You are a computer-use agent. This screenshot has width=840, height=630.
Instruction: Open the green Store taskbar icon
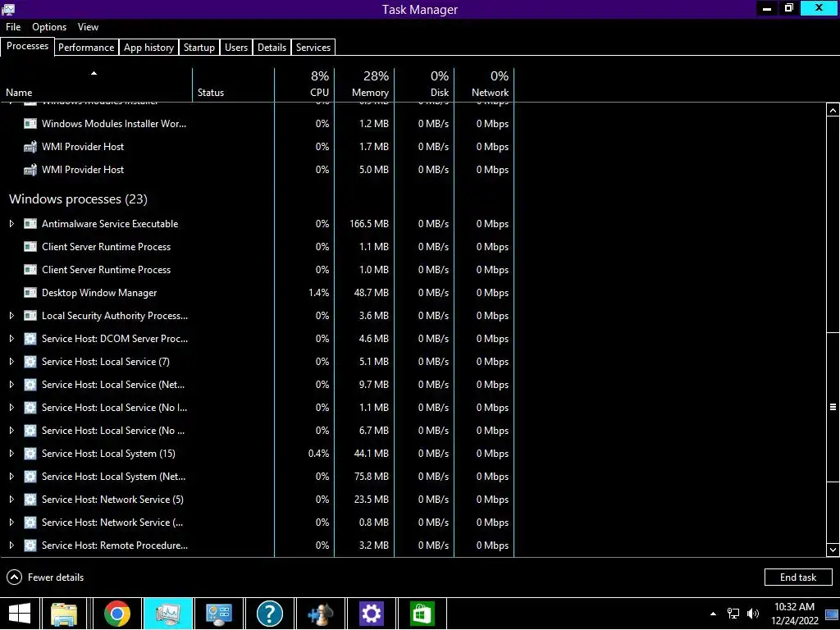click(x=422, y=614)
